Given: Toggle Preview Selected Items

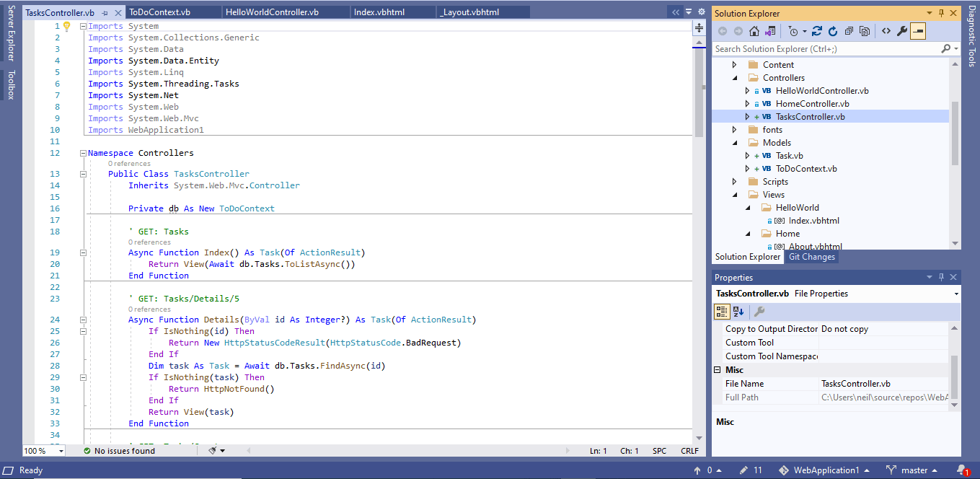Looking at the screenshot, I should click(x=917, y=30).
